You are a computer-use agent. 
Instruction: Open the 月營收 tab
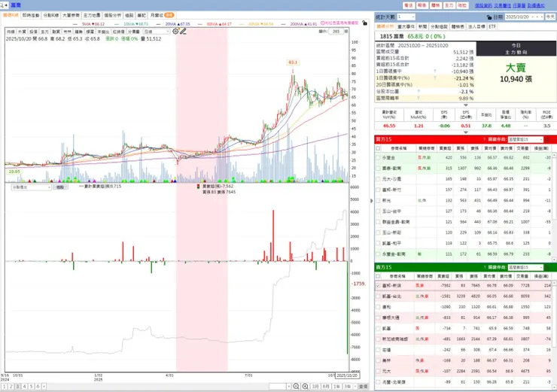click(x=162, y=15)
